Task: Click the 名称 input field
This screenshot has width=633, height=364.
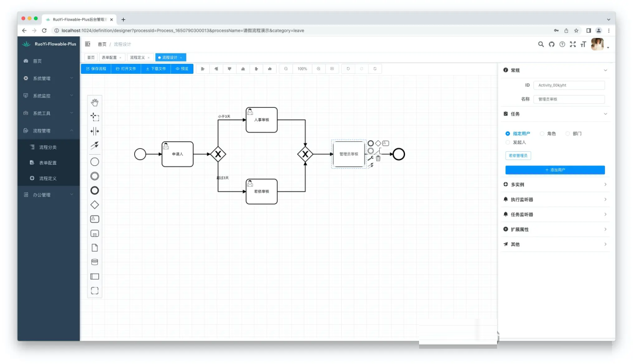Action: (x=569, y=99)
